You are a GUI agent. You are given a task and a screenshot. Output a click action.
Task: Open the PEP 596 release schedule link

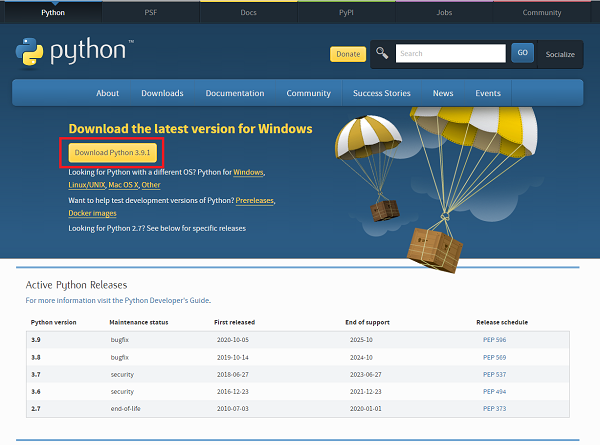[x=494, y=340]
